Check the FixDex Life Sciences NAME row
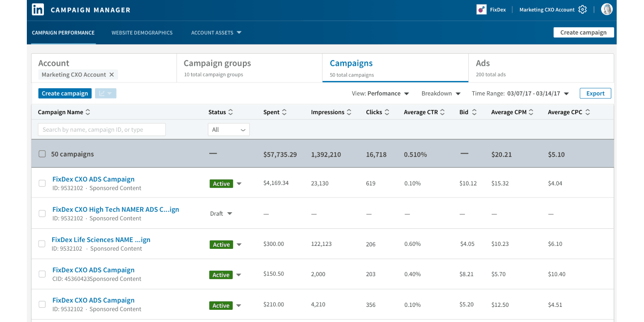This screenshot has height=322, width=644. pos(42,244)
